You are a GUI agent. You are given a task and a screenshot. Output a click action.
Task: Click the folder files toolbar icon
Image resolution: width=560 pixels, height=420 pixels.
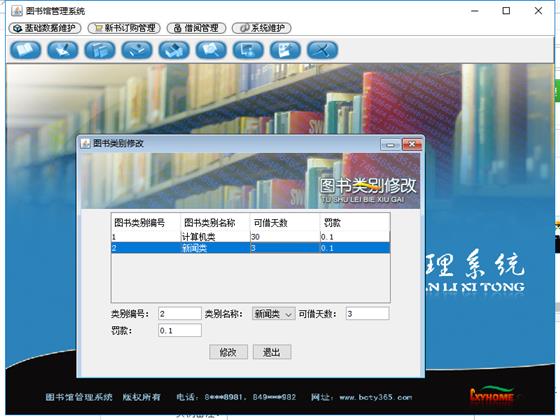pyautogui.click(x=100, y=50)
